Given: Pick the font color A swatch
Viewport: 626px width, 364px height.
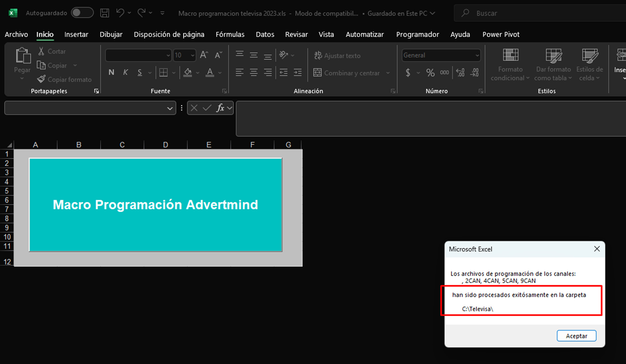Looking at the screenshot, I should coord(210,72).
